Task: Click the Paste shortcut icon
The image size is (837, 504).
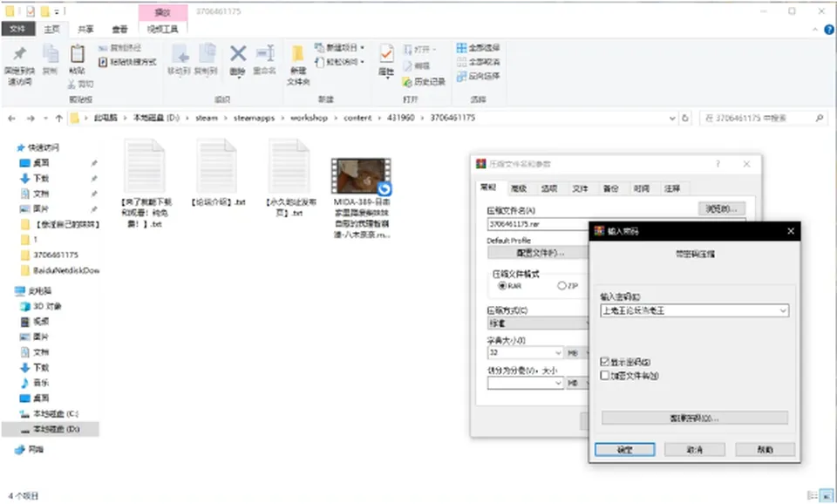Action: [103, 62]
